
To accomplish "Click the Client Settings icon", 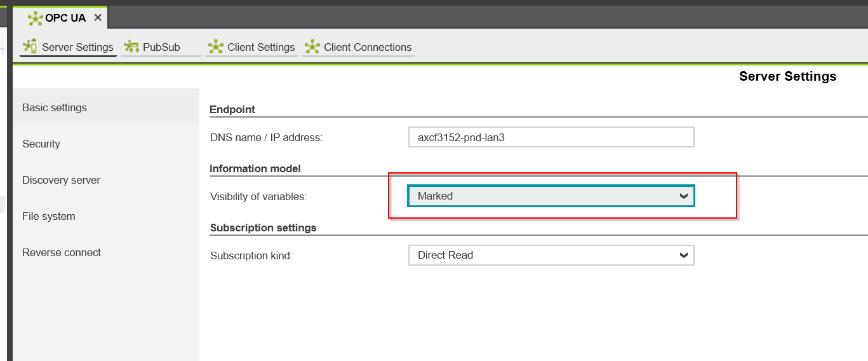I will pyautogui.click(x=217, y=47).
